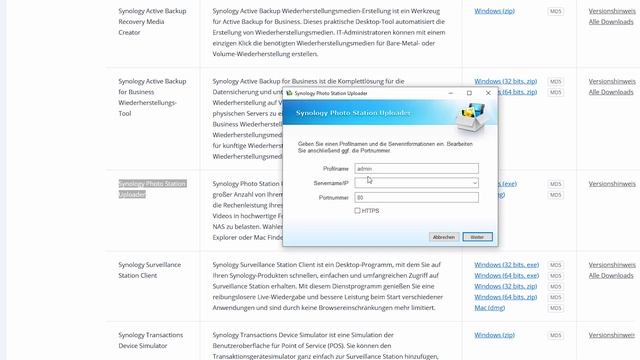The image size is (640, 360).
Task: Click the Weiter button
Action: 477,237
